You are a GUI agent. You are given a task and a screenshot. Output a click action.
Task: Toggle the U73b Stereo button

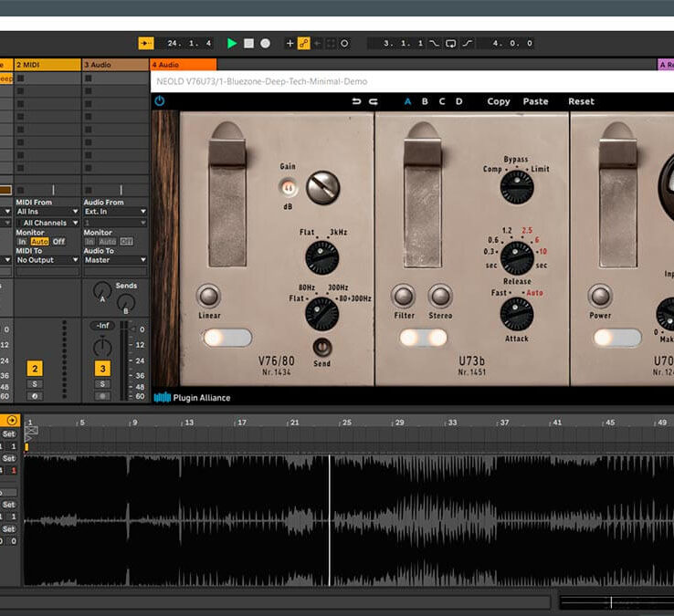point(440,296)
